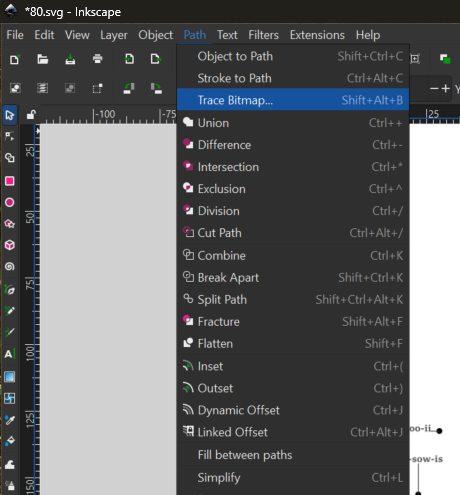The image size is (460, 495).
Task: Click the New document icon
Action: click(x=15, y=59)
